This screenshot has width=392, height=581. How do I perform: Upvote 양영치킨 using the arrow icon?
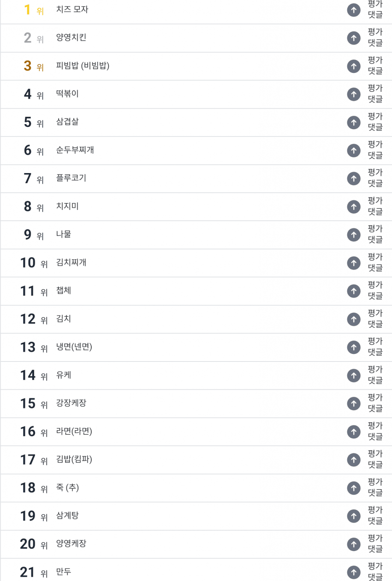pos(354,38)
